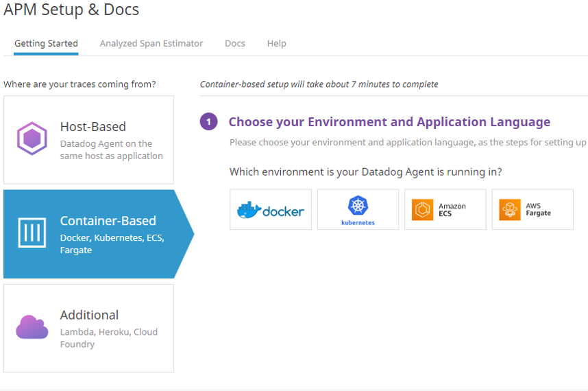This screenshot has width=588, height=391.
Task: Click the Choose your Environment heading
Action: click(389, 122)
